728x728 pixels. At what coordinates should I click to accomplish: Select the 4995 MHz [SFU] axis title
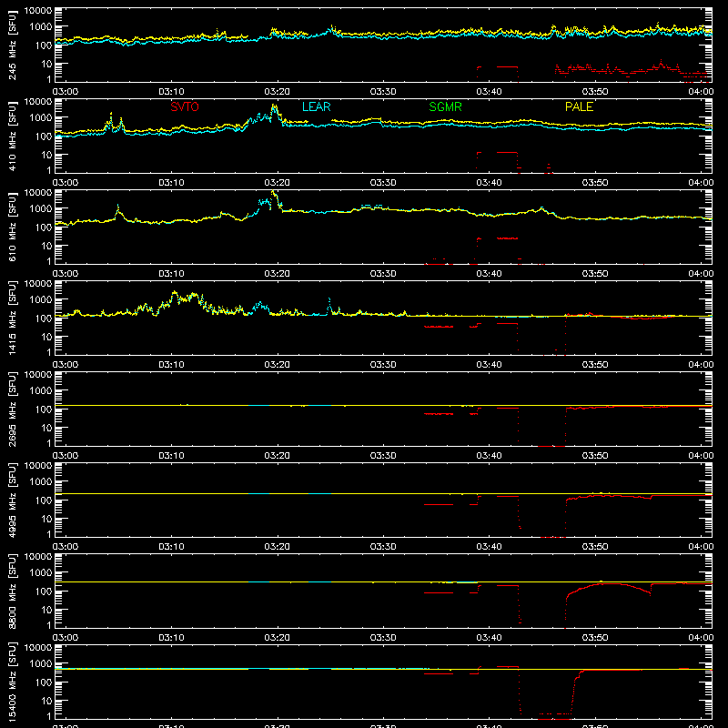point(13,500)
